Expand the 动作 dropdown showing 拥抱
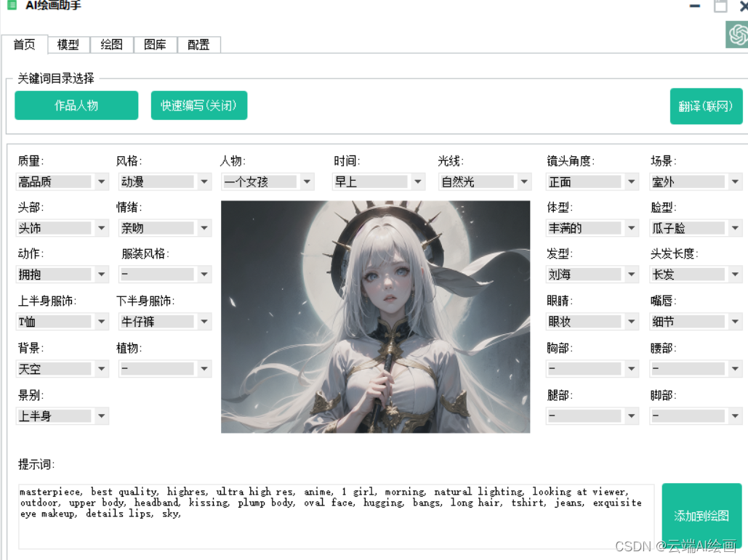This screenshot has width=748, height=560. click(x=63, y=274)
